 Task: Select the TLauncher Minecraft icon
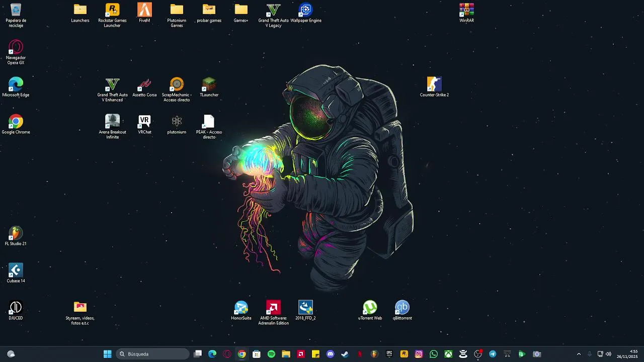pyautogui.click(x=209, y=87)
